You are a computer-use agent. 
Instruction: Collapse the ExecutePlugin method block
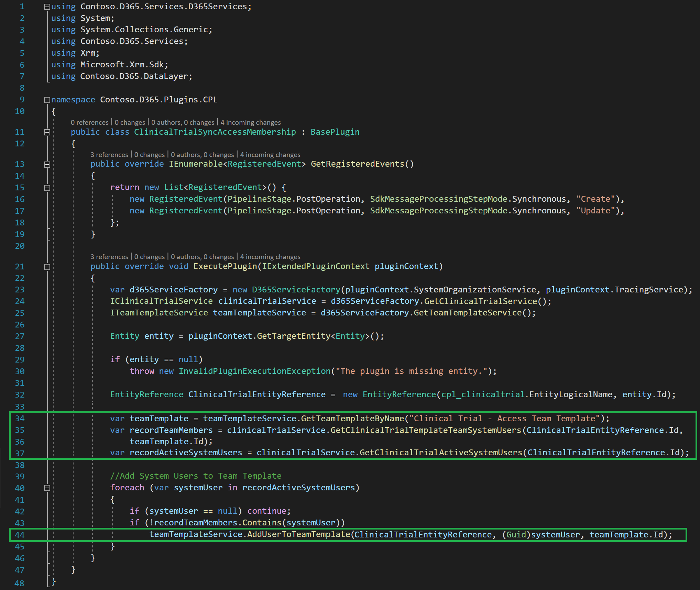[x=47, y=267]
